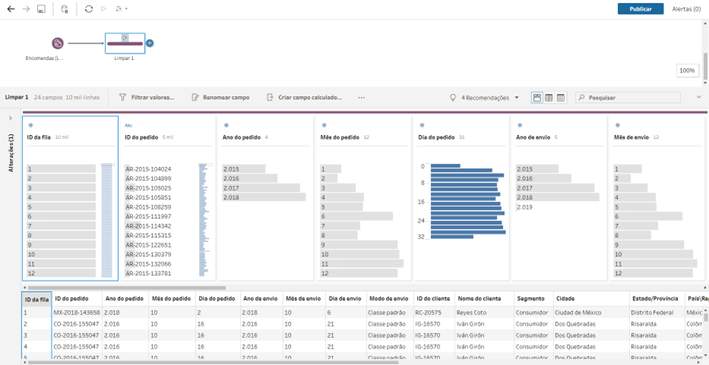709x365 pixels.
Task: Click the profile pane horizontal scrollbar
Action: click(x=126, y=287)
